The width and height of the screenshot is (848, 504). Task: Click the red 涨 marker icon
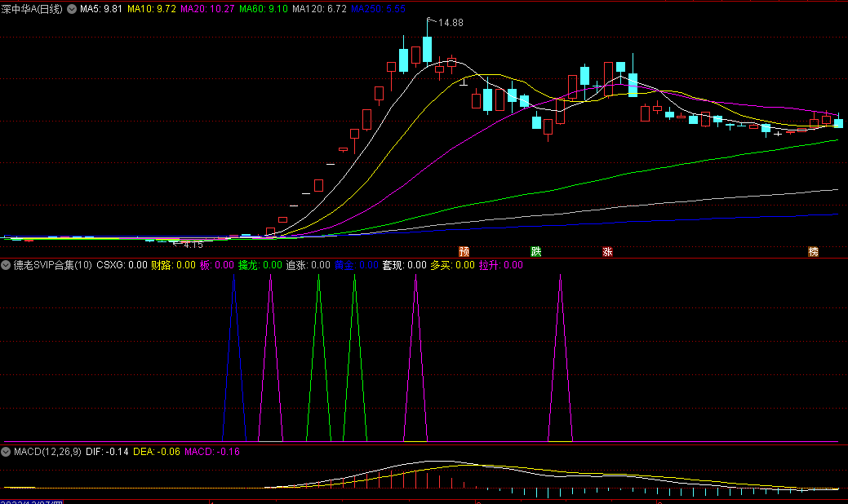(607, 252)
